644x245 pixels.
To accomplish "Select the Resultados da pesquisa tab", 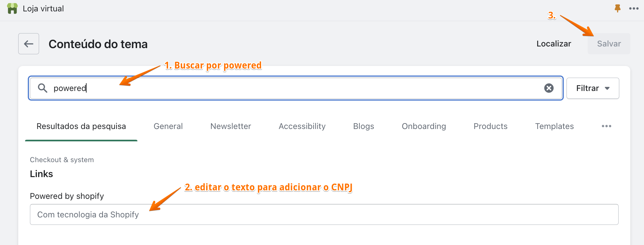I will (x=81, y=126).
